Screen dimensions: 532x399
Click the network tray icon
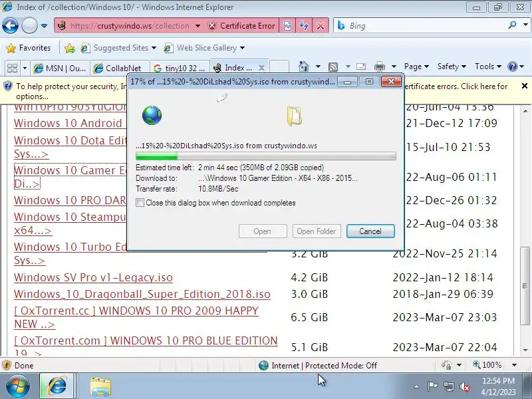pyautogui.click(x=448, y=386)
